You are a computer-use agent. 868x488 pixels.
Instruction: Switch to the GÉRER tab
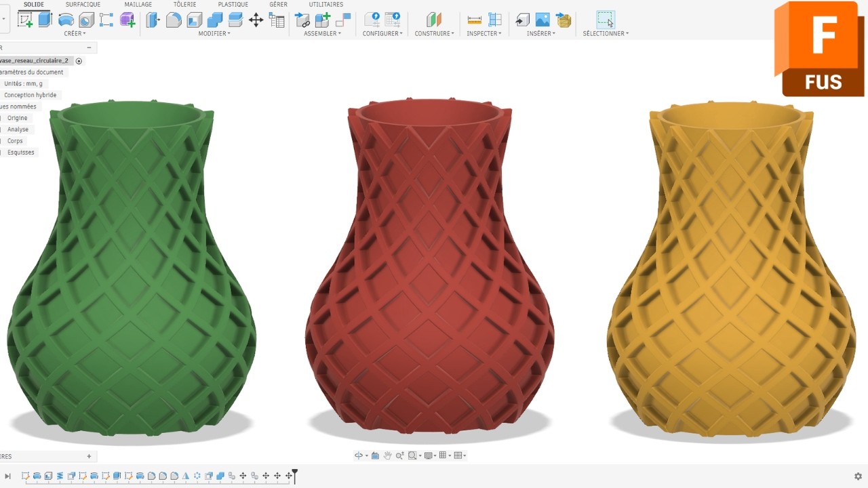278,4
